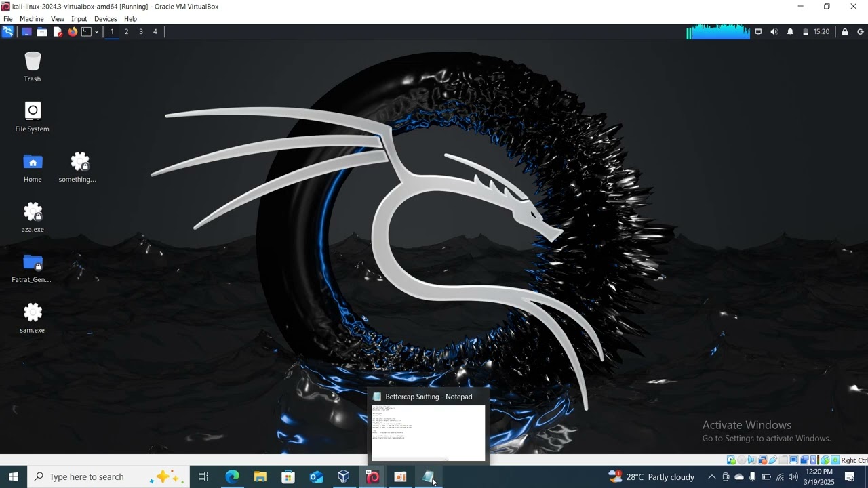Screen dimensions: 868x488
Task: Open the Devices menu
Action: click(x=105, y=19)
